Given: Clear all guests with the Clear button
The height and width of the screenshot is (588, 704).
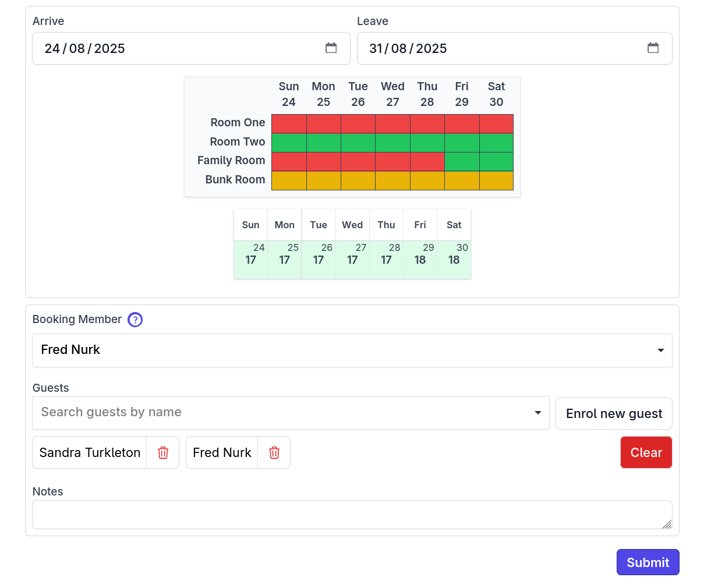Looking at the screenshot, I should tap(646, 452).
